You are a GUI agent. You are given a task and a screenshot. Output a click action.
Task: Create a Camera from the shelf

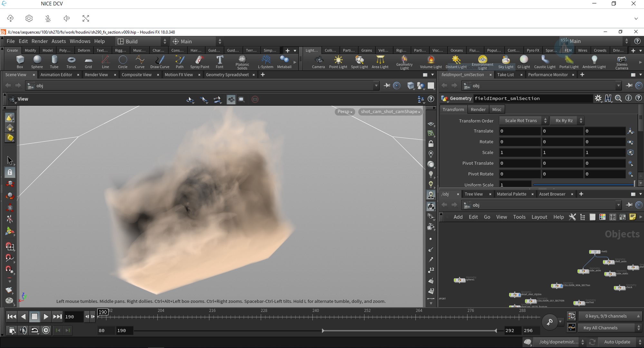pyautogui.click(x=318, y=61)
